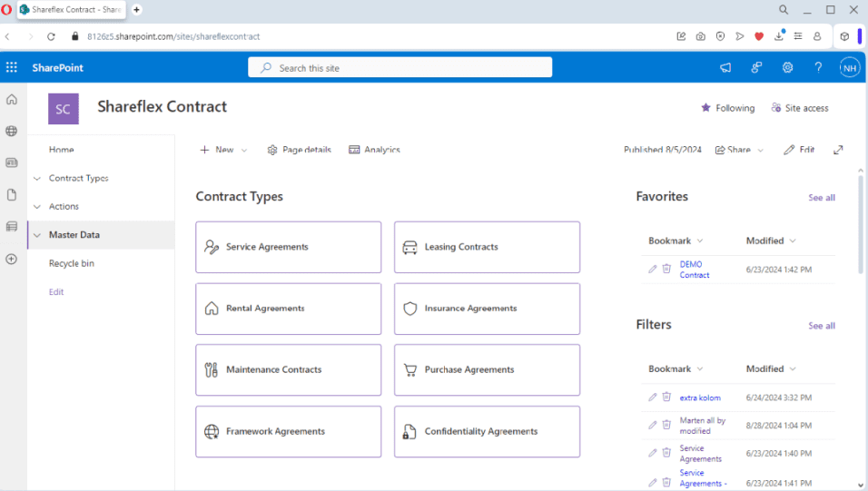Open the New dropdown menu

pyautogui.click(x=223, y=150)
